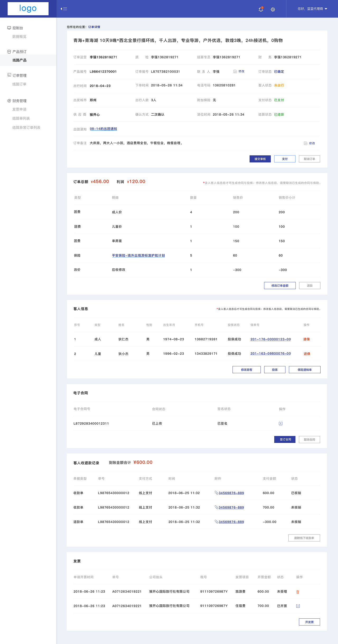This screenshot has height=644, width=338.
Task: Open policy 201-176-00000123-00 link
Action: pyautogui.click(x=271, y=339)
